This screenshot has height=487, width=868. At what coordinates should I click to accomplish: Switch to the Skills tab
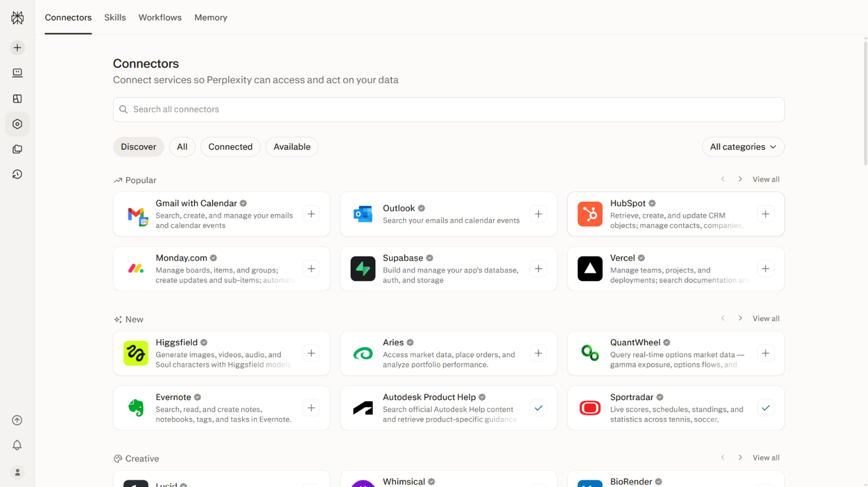pos(115,18)
